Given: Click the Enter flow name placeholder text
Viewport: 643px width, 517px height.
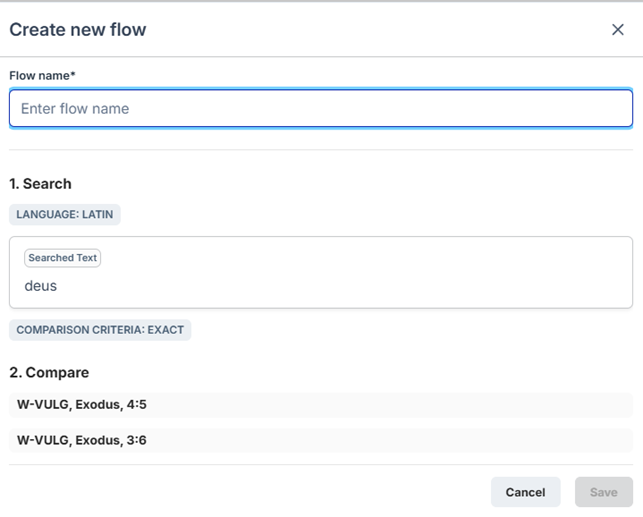Looking at the screenshot, I should (x=75, y=108).
